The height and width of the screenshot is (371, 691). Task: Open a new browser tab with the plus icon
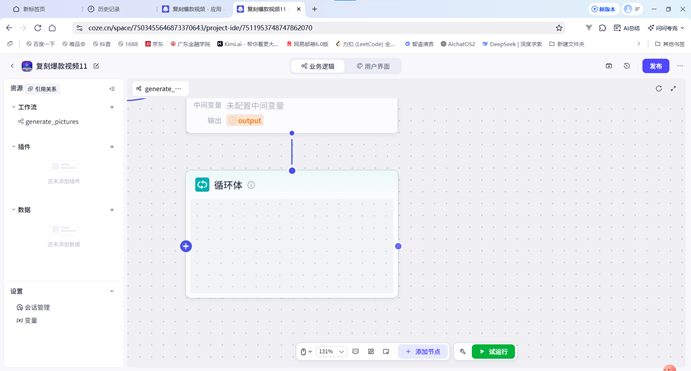[x=314, y=9]
